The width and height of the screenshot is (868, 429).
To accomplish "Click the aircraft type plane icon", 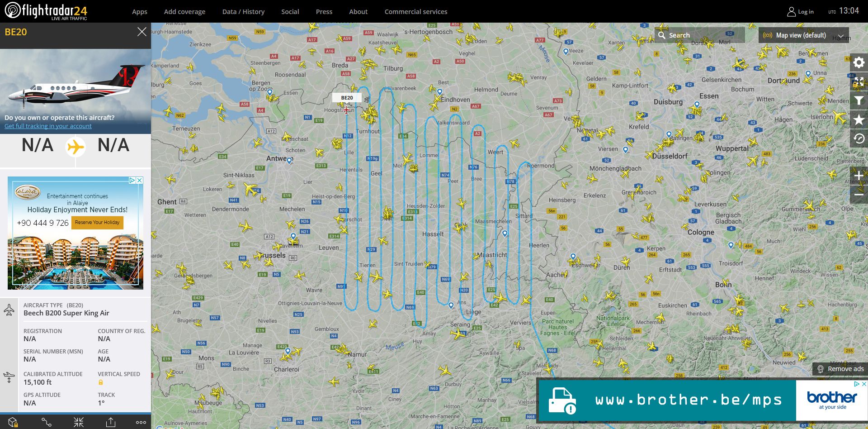I will (x=9, y=310).
